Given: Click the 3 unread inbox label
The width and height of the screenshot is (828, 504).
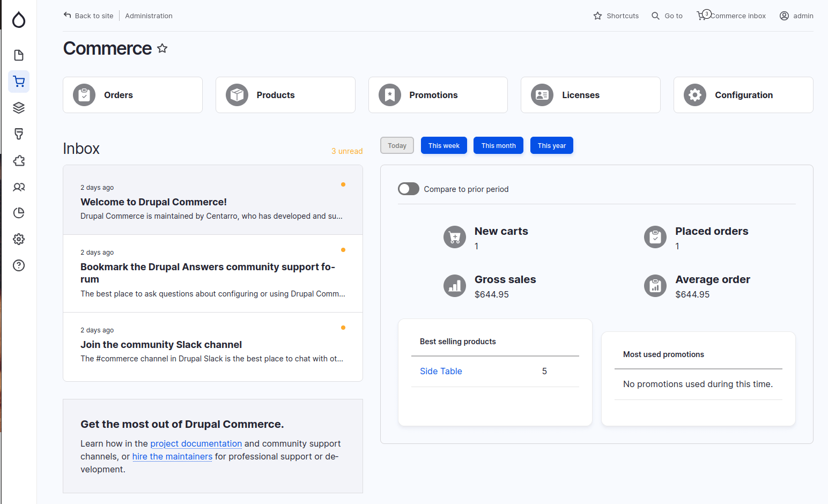Looking at the screenshot, I should coord(347,151).
